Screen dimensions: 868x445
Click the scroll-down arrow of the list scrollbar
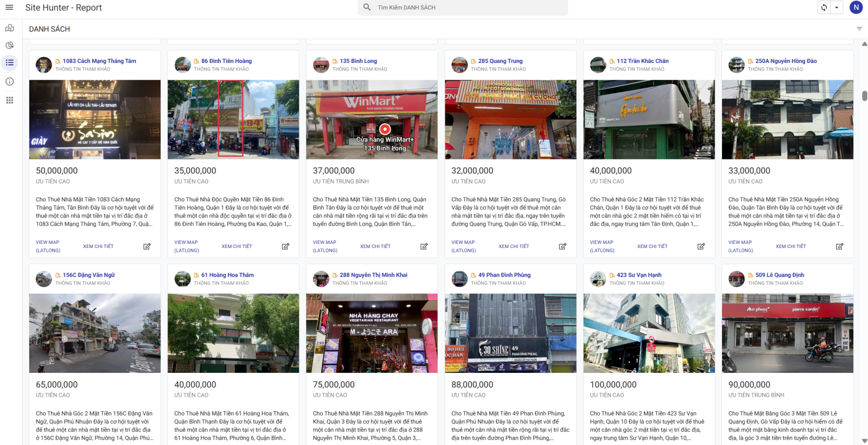pyautogui.click(x=864, y=441)
